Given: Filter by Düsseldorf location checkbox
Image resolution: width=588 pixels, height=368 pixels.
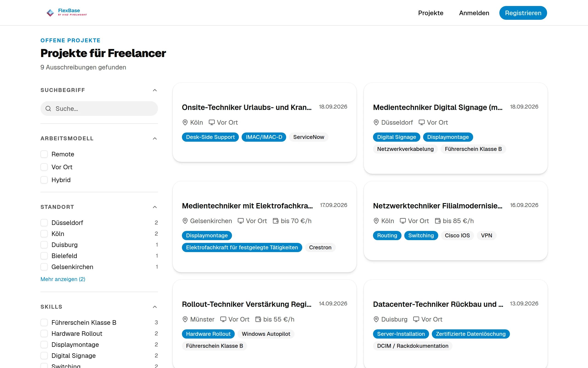Looking at the screenshot, I should point(44,222).
